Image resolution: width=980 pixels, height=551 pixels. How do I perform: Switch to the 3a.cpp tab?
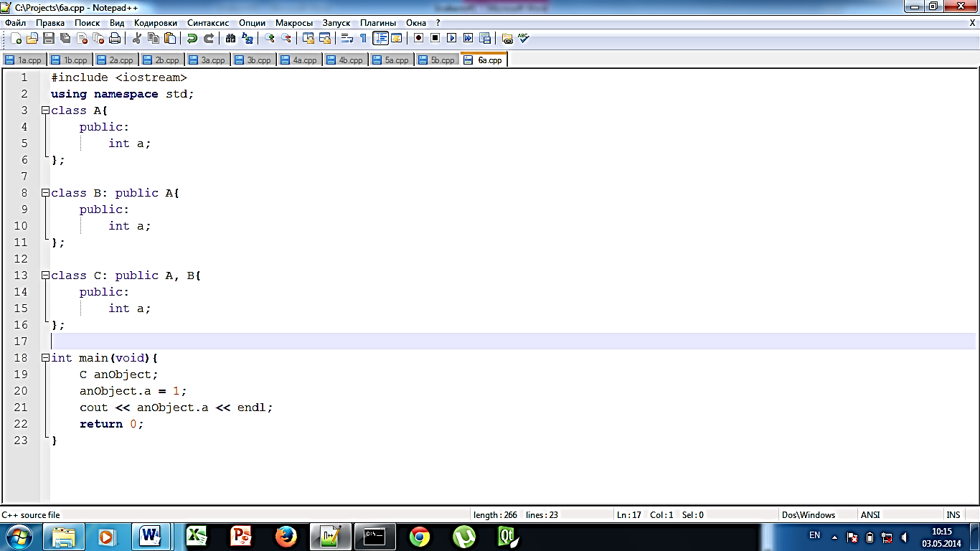tap(208, 60)
